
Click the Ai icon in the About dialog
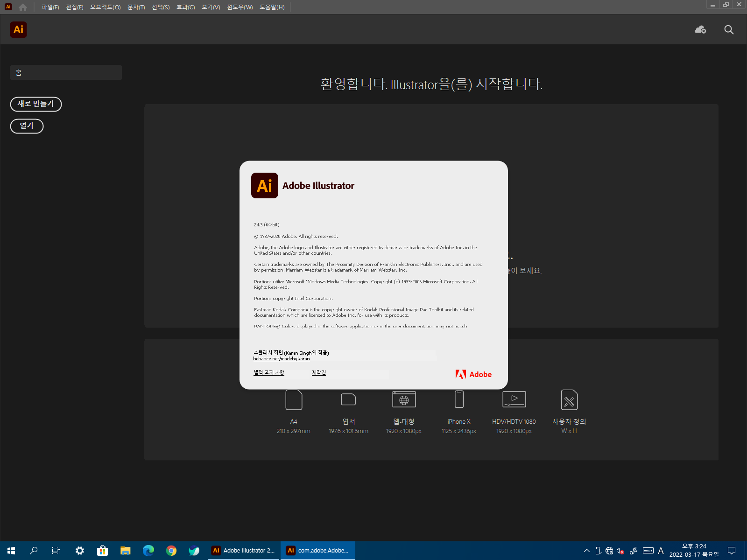[265, 186]
